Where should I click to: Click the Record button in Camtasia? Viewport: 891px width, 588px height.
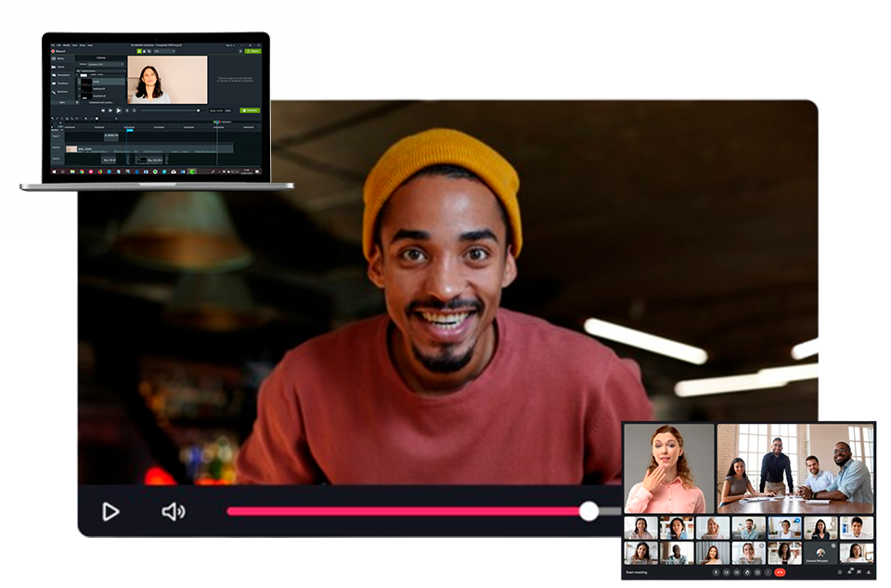(59, 51)
